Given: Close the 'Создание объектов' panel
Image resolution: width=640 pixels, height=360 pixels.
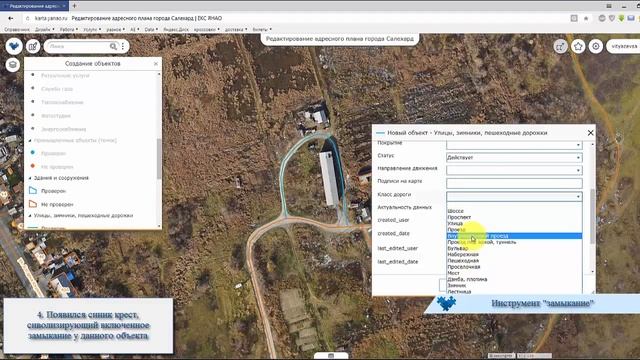Looking at the screenshot, I should click(156, 64).
